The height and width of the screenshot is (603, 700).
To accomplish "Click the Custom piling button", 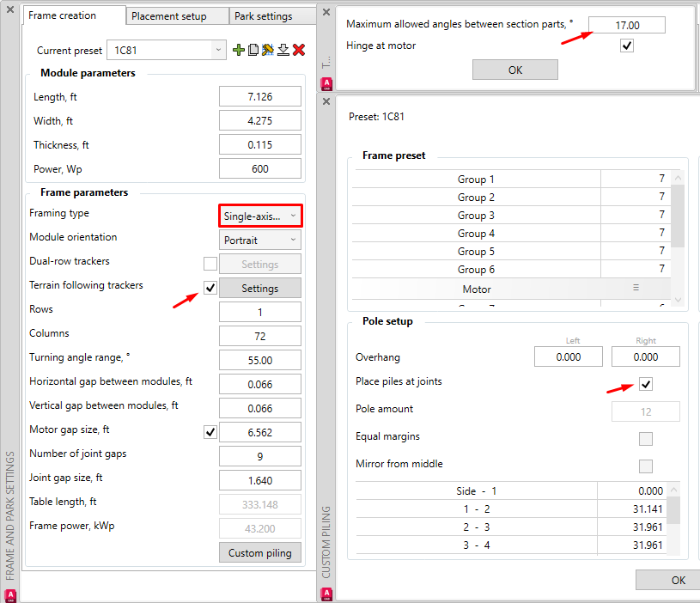I will pyautogui.click(x=260, y=553).
